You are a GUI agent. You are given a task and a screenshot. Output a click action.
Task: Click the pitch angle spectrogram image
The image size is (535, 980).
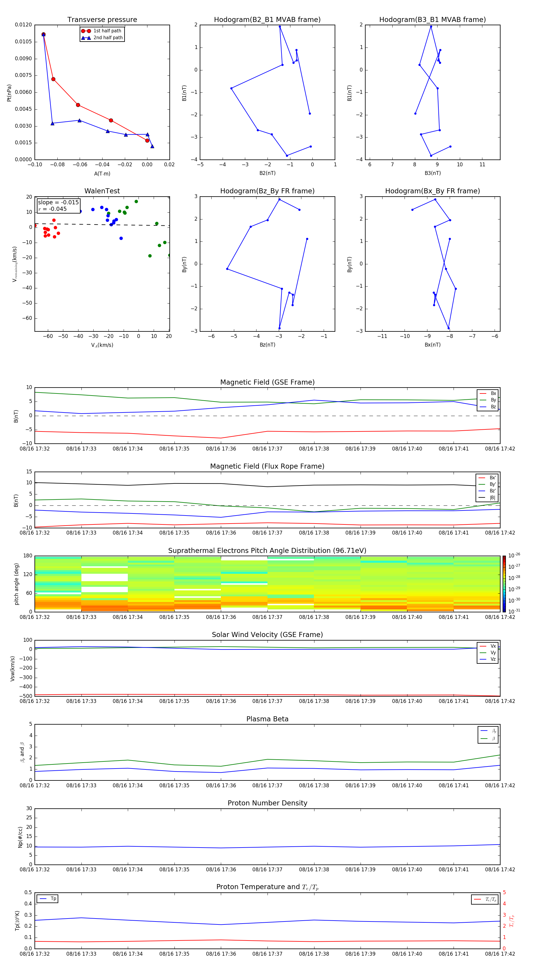click(x=267, y=584)
